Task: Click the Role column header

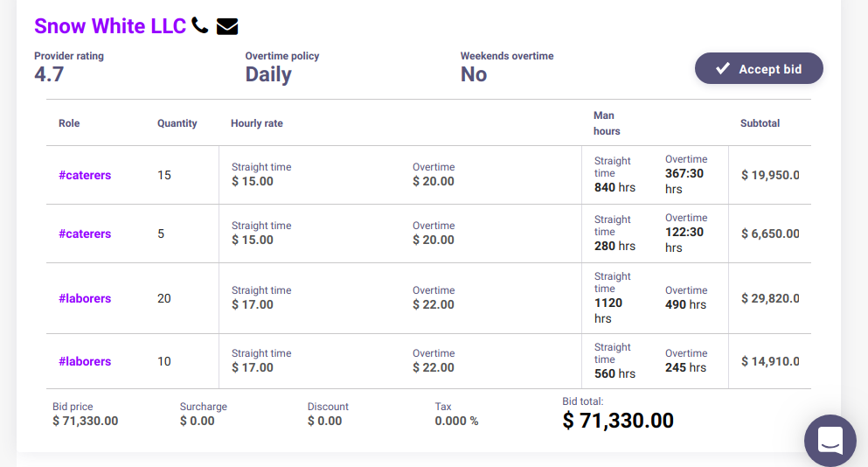Action: point(69,123)
